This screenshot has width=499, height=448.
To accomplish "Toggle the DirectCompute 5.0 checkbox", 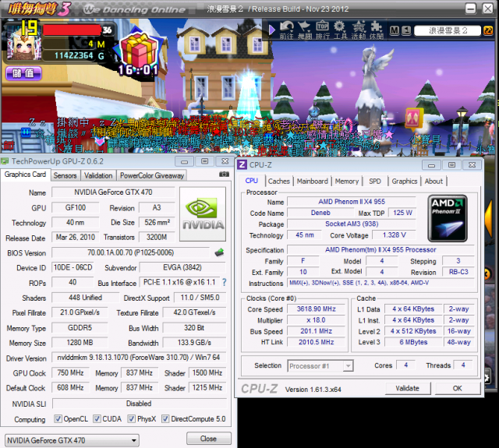I will pos(165,418).
